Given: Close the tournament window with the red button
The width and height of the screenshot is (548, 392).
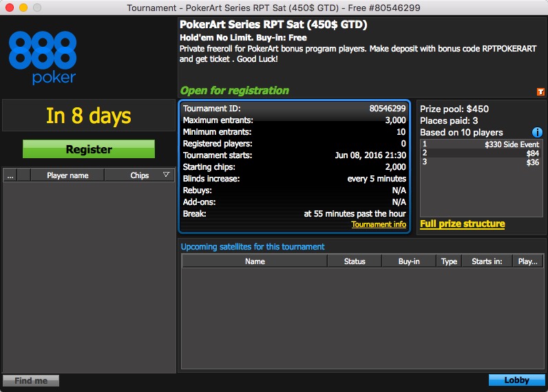Looking at the screenshot, I should tap(10, 8).
